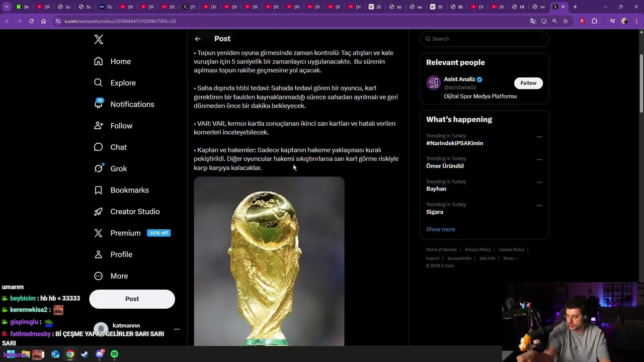Click the white Post button

point(132,299)
